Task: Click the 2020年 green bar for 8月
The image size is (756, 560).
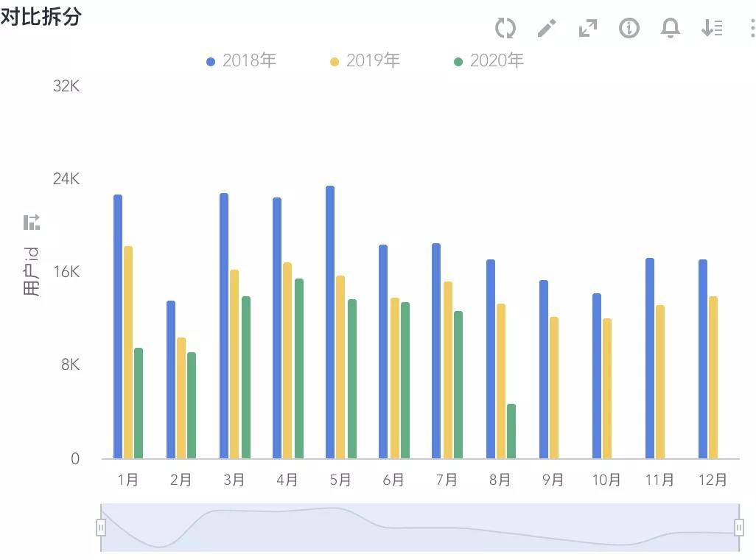Action: point(511,431)
